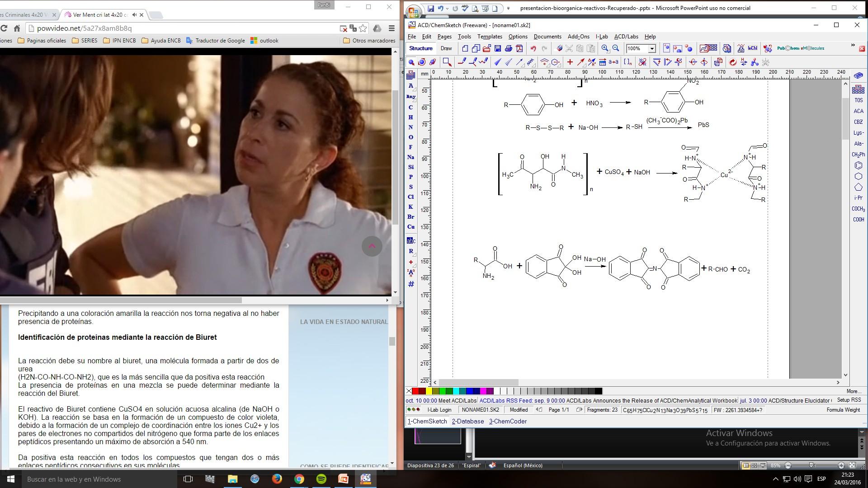
Task: Select the Polymer brackets tool
Action: (x=627, y=62)
